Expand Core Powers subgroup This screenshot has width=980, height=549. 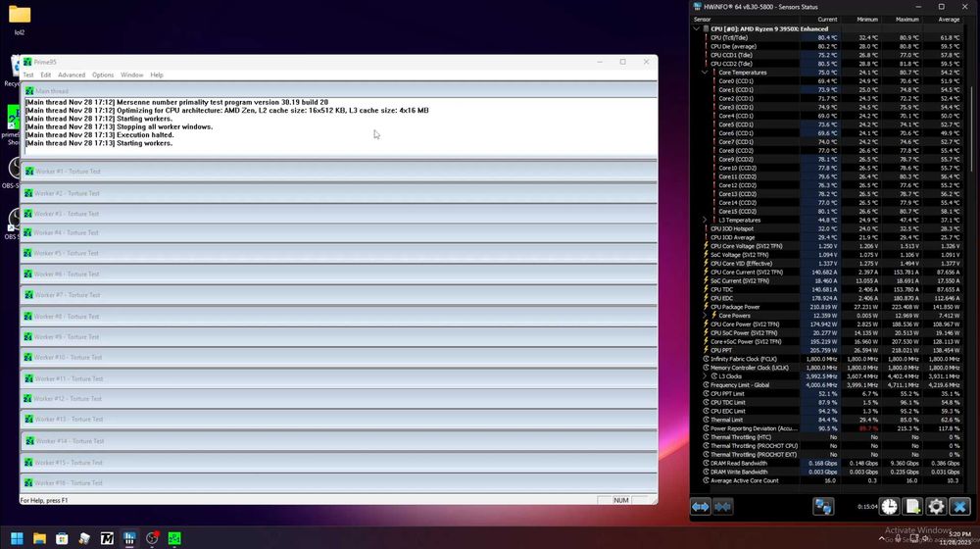(705, 316)
